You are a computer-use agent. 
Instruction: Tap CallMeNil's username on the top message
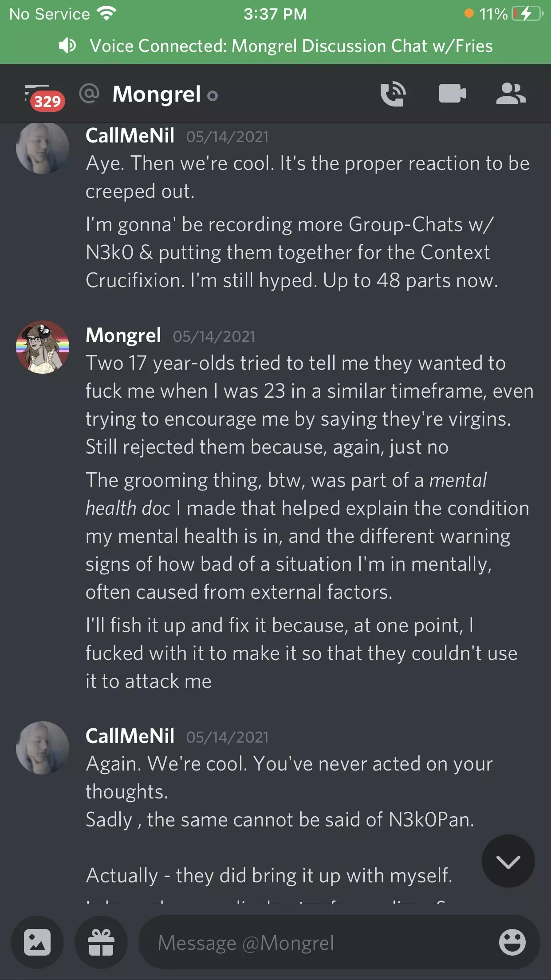(x=130, y=136)
